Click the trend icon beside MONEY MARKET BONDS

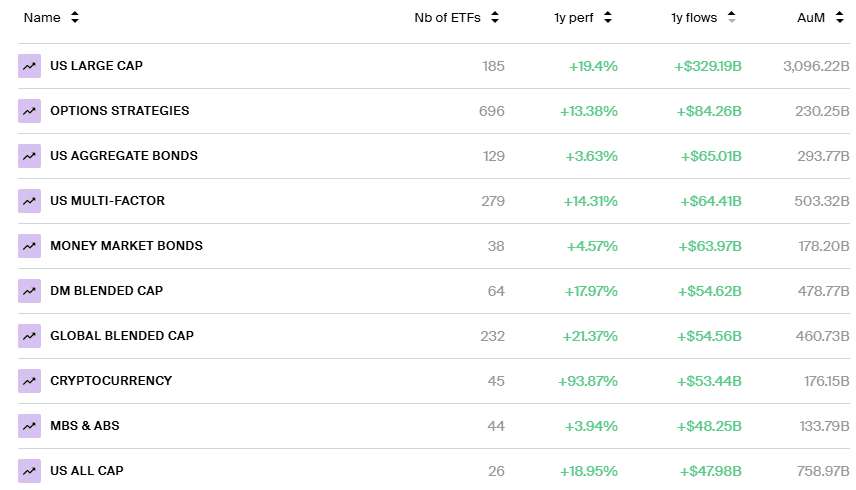click(x=29, y=246)
